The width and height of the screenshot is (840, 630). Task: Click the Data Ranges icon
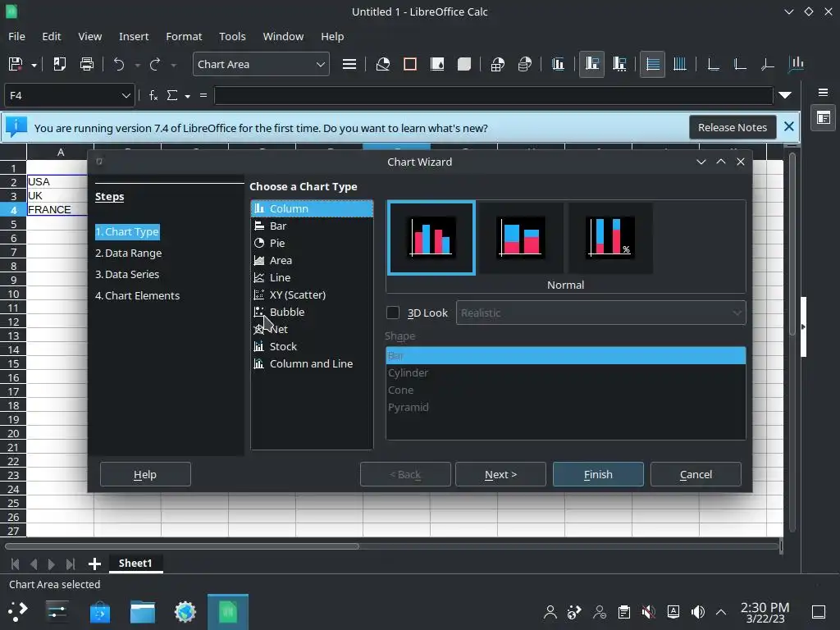pyautogui.click(x=498, y=64)
